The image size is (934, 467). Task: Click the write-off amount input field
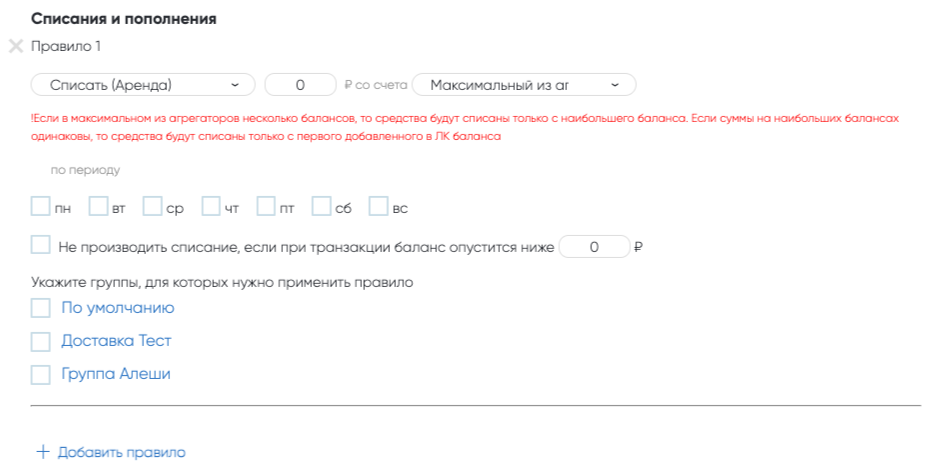300,85
